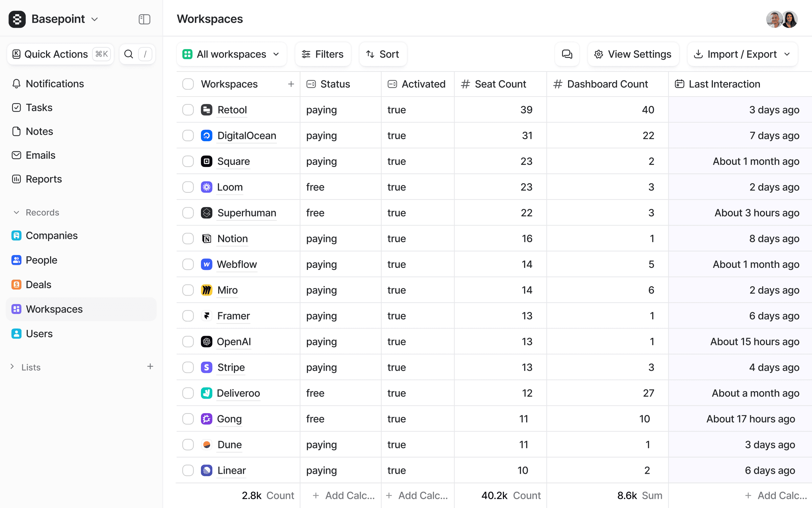
Task: Select the checkbox on the Notion row
Action: click(x=188, y=238)
